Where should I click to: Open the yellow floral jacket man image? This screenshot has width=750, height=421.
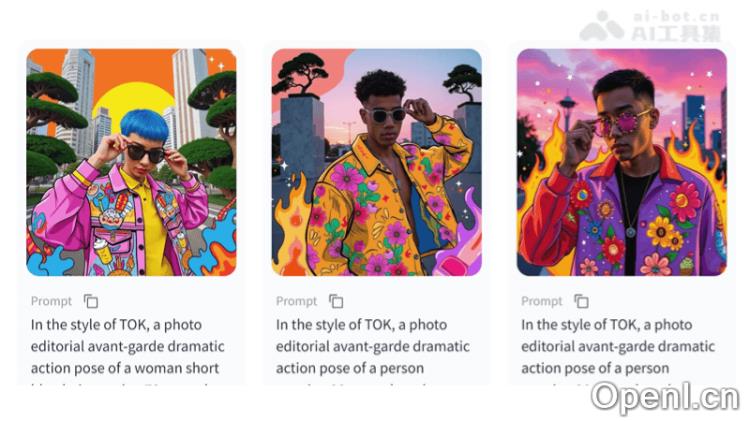click(x=376, y=162)
